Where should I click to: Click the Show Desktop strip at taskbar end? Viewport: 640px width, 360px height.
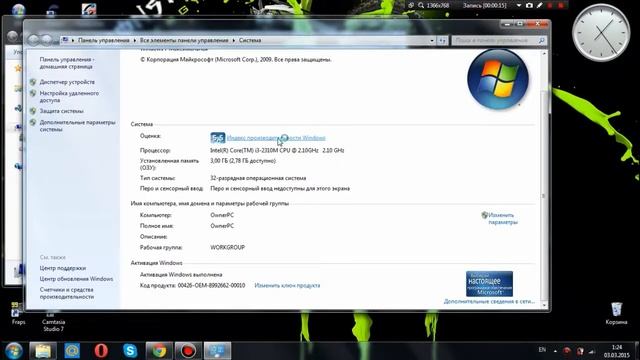(637, 351)
